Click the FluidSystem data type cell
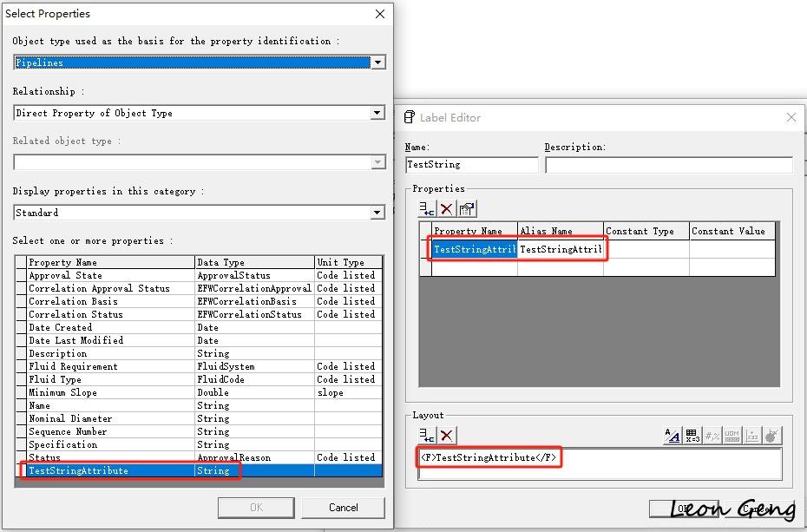The image size is (807, 532). (x=255, y=366)
